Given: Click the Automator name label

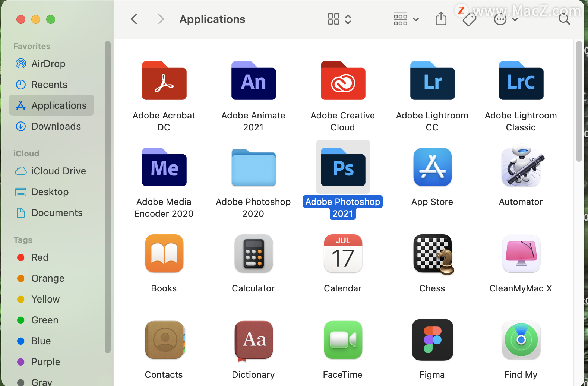Looking at the screenshot, I should (521, 202).
